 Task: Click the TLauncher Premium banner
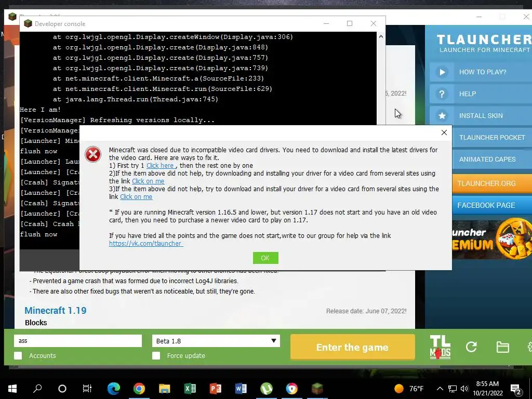(x=492, y=240)
